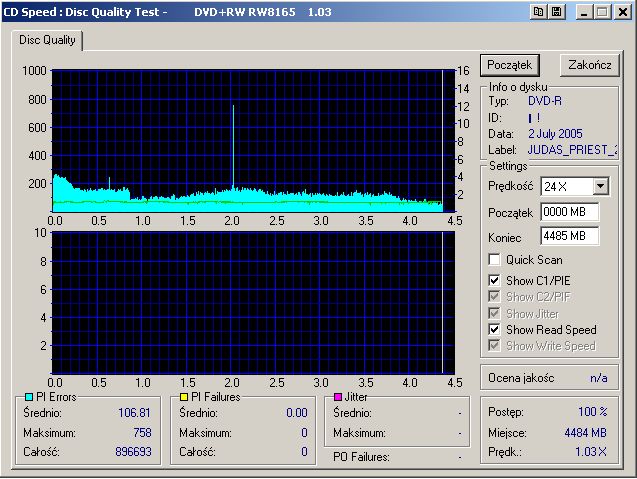Click the lower PI Failures graph area
This screenshot has height=479, width=637.
(253, 303)
